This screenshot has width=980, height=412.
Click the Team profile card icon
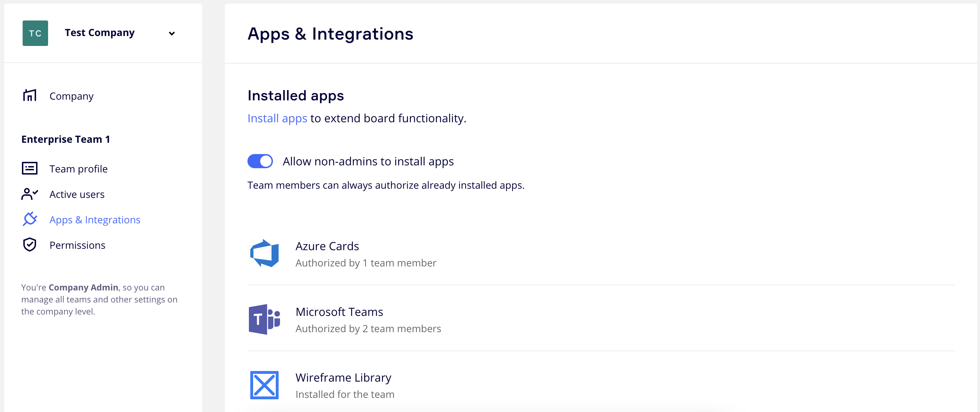pos(30,169)
